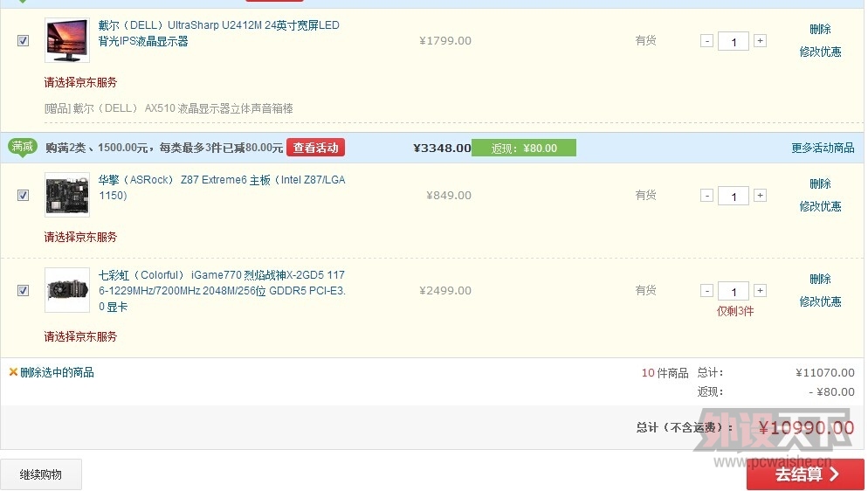Open 更多活动商品 link
Screen dimensions: 868x491
point(823,148)
